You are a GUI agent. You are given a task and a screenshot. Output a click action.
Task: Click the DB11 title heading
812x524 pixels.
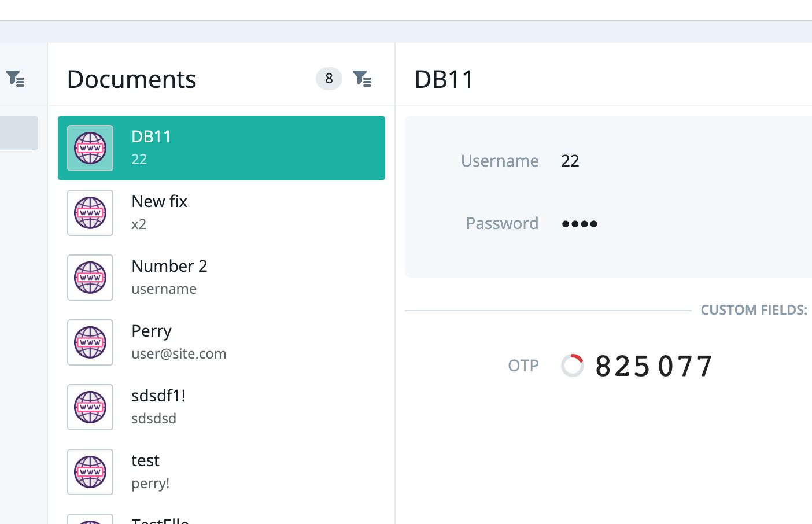pos(444,79)
